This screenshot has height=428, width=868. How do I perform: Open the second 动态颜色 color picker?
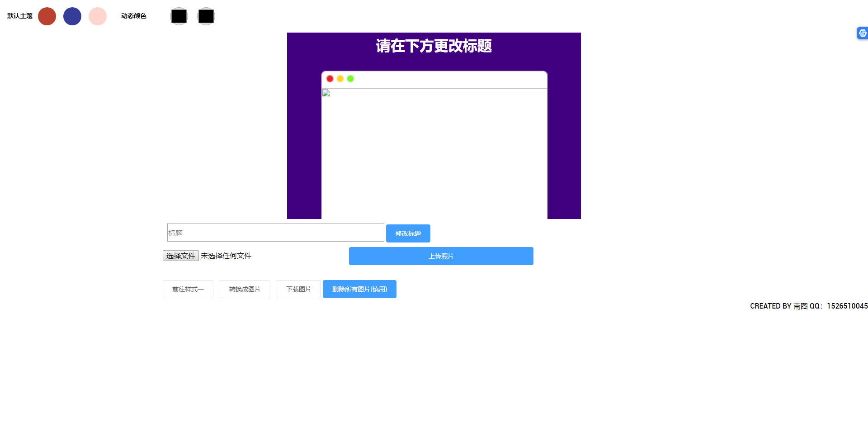[x=206, y=16]
